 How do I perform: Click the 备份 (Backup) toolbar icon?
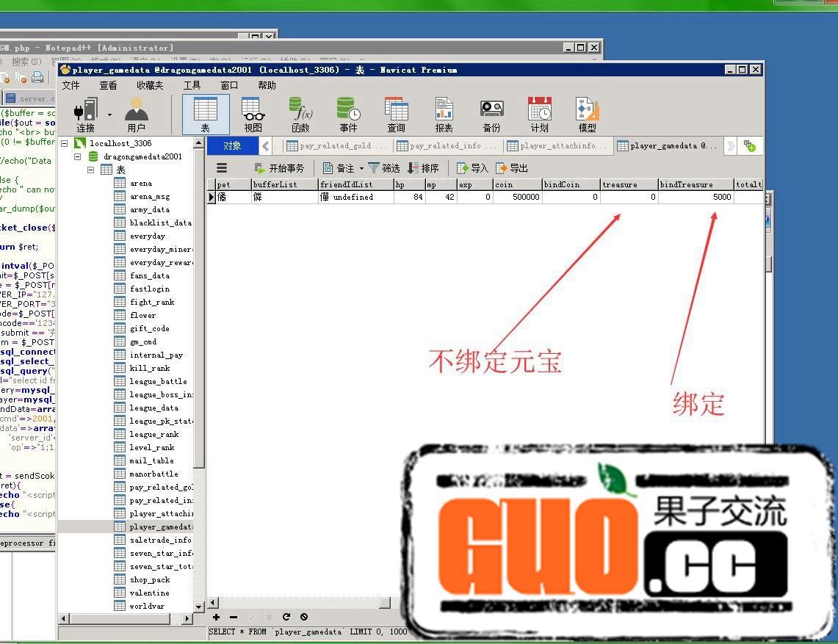point(491,114)
